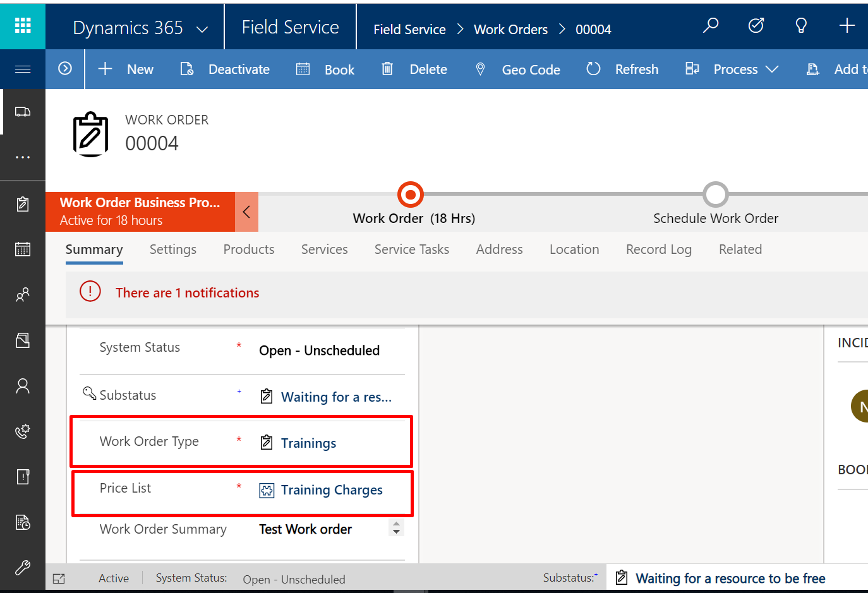Click the wrench icon in sidebar

tap(23, 567)
